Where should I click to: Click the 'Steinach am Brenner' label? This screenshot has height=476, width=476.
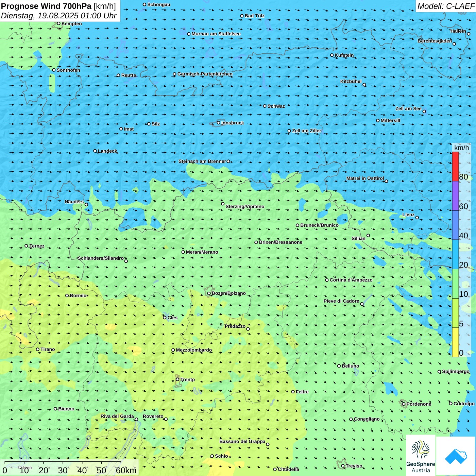pyautogui.click(x=202, y=161)
